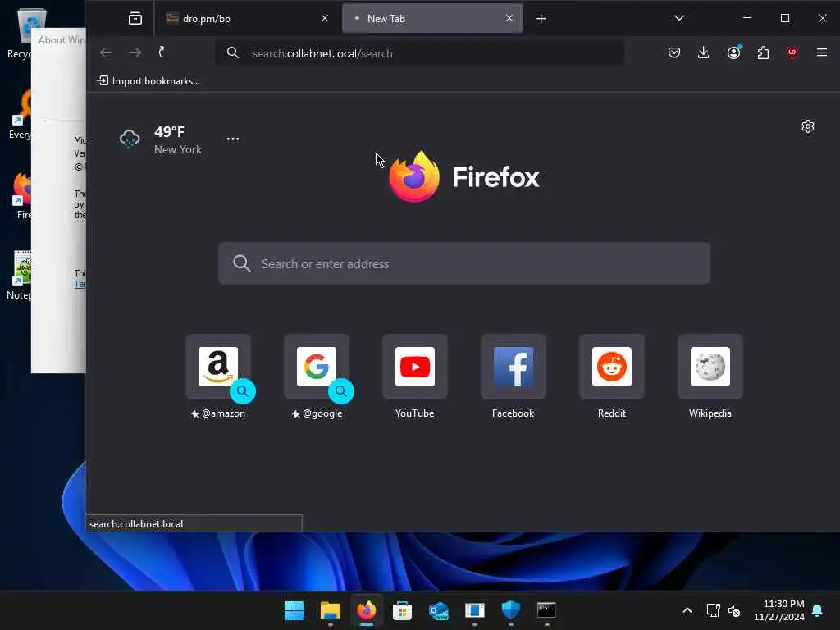Click the Search or enter address box
This screenshot has width=840, height=630.
coord(464,263)
